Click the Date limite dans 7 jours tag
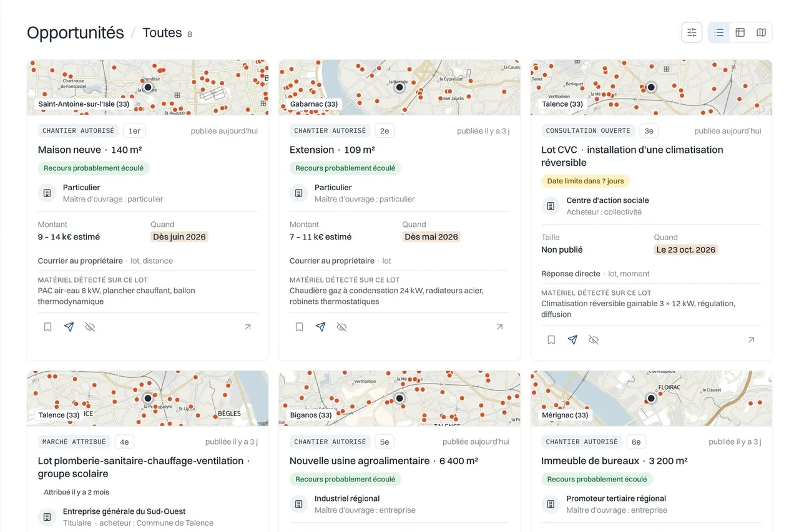 586,181
